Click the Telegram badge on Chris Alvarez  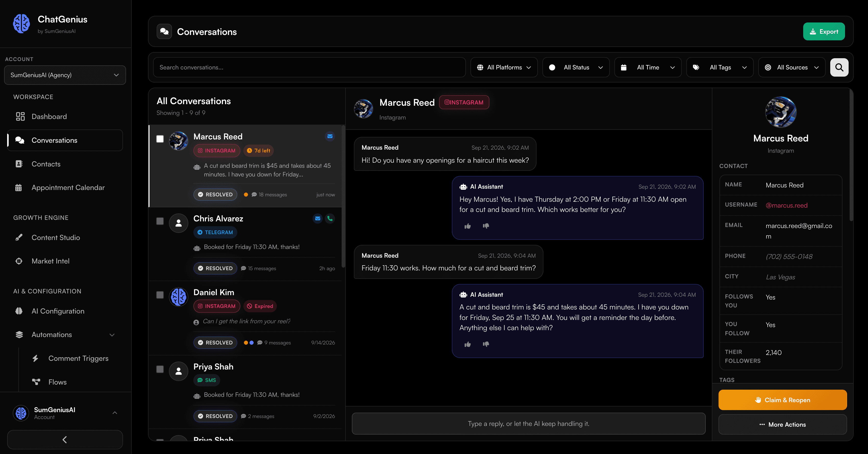pyautogui.click(x=215, y=232)
